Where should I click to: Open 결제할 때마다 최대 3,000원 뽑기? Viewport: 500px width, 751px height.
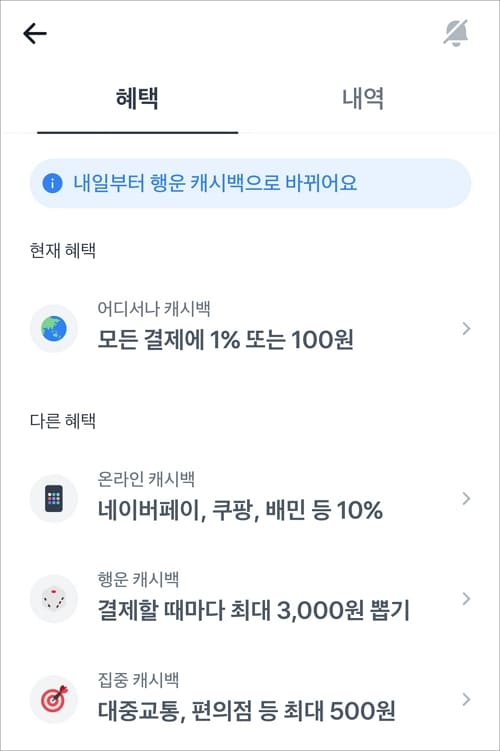tap(254, 611)
